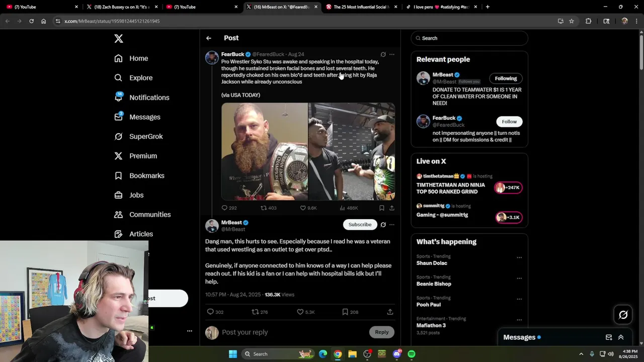Screen dimensions: 644x362
Task: Open Windows Start menu
Action: point(233,354)
